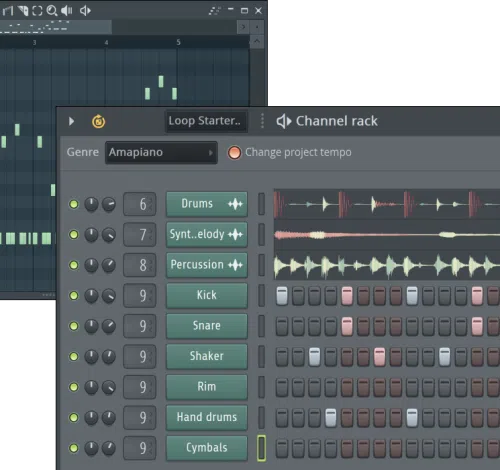500x470 pixels.
Task: Click the mixer track number 8 for Percussion
Action: pyautogui.click(x=140, y=265)
